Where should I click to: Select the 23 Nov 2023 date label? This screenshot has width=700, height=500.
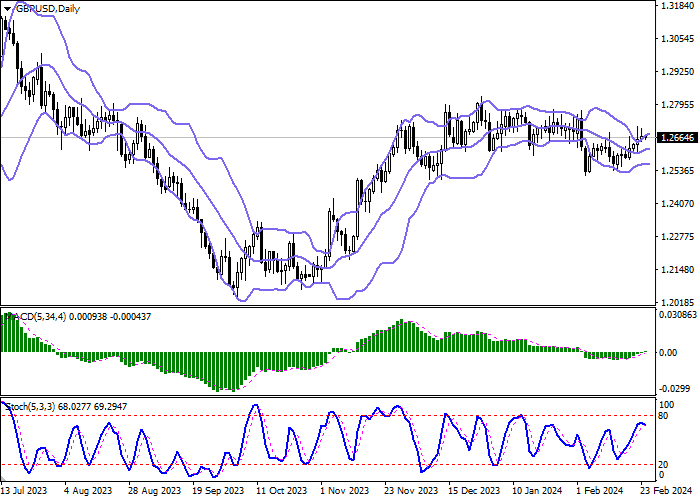[x=412, y=491]
